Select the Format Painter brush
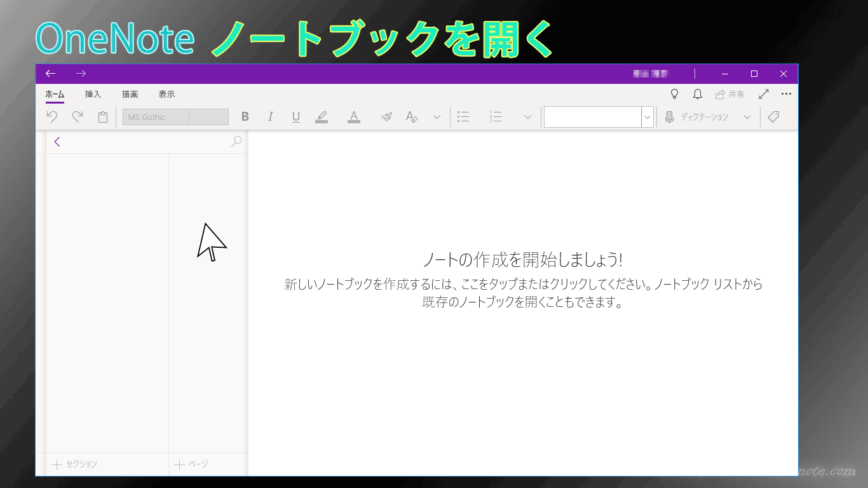This screenshot has width=868, height=488. click(387, 117)
